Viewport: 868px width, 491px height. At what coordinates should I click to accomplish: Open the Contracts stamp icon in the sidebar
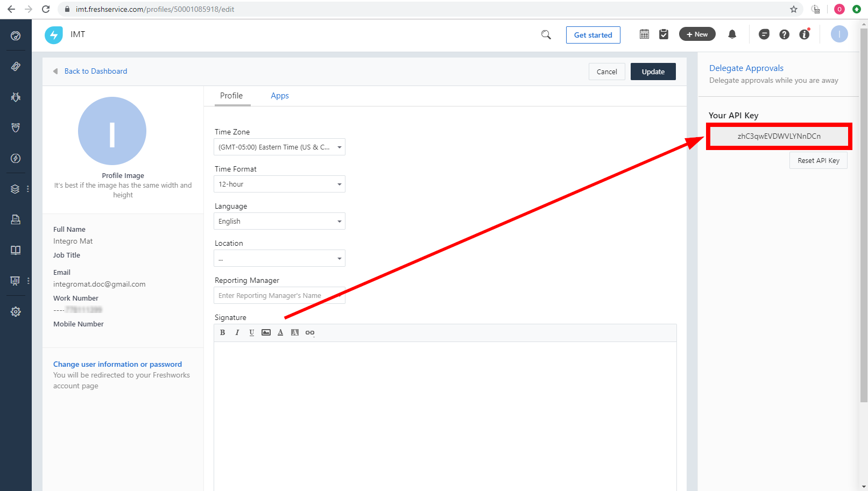coord(16,219)
